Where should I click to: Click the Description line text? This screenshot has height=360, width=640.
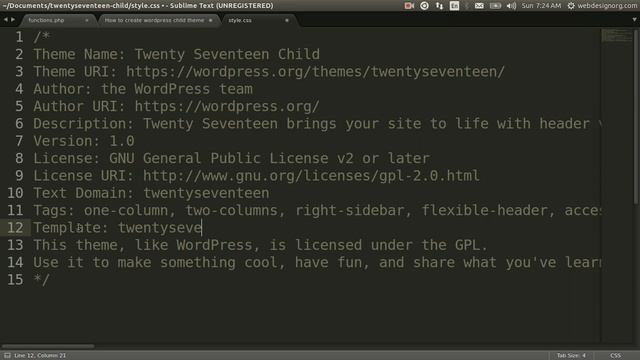tap(317, 124)
